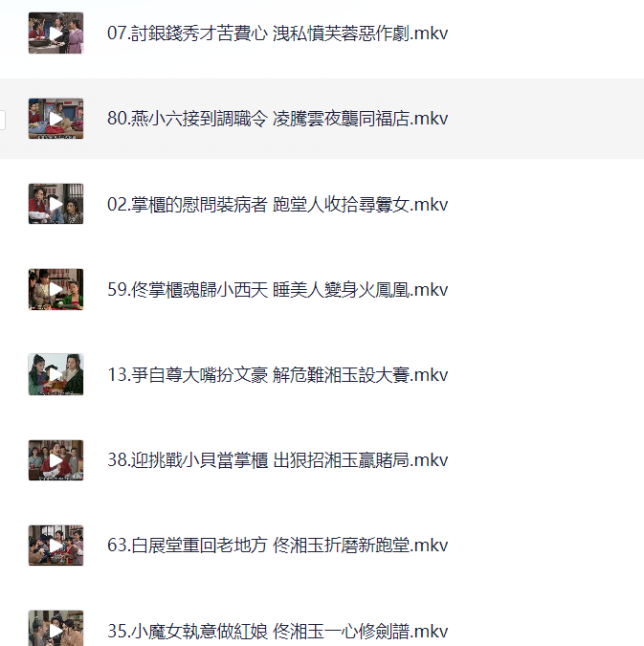
Task: Play episode 80 video thumbnail
Action: coord(56,119)
